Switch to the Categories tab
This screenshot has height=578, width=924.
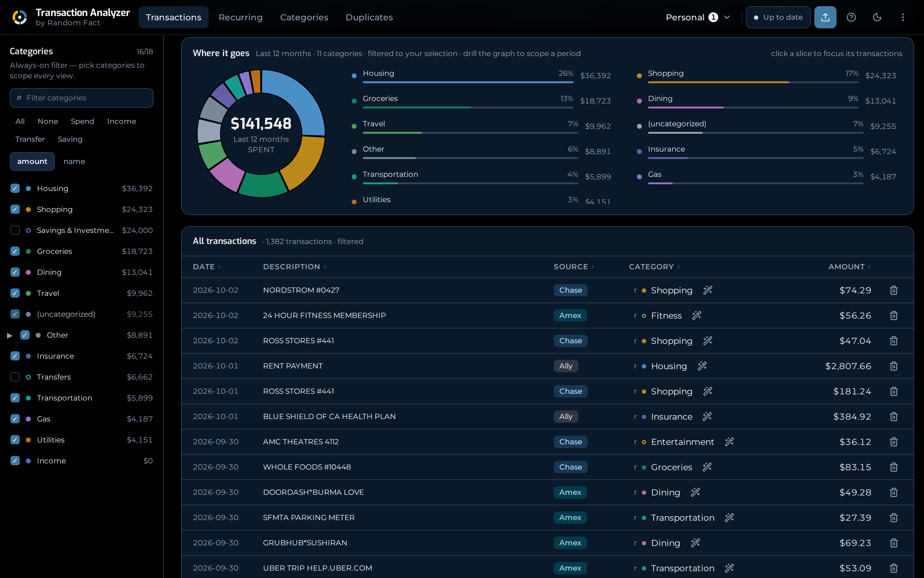[x=304, y=17]
